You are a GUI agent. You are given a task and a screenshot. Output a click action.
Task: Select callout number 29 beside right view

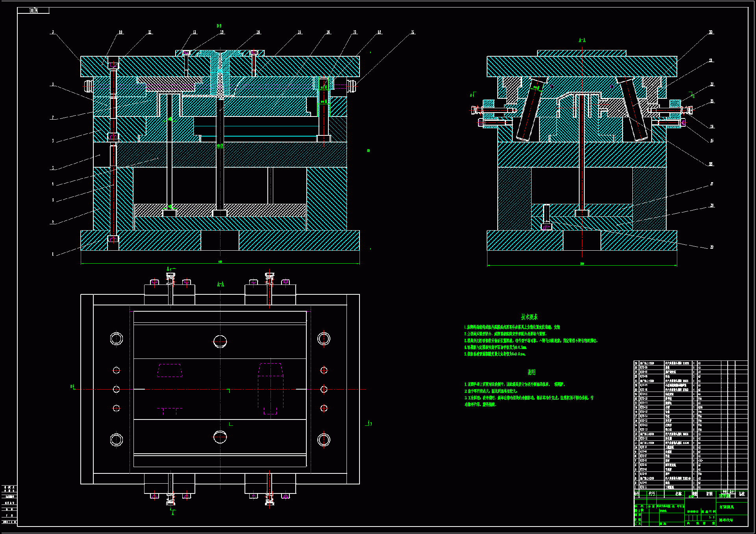[x=712, y=247]
